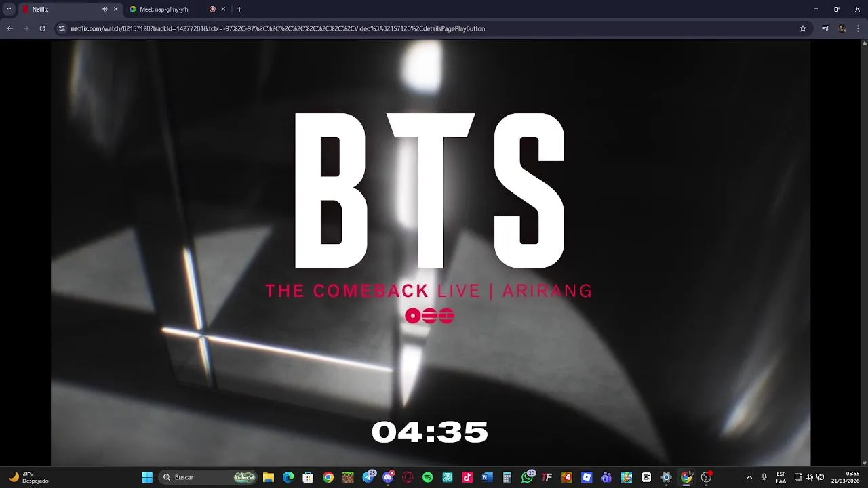The height and width of the screenshot is (488, 868).
Task: Reload the Netflix page
Action: (x=42, y=28)
